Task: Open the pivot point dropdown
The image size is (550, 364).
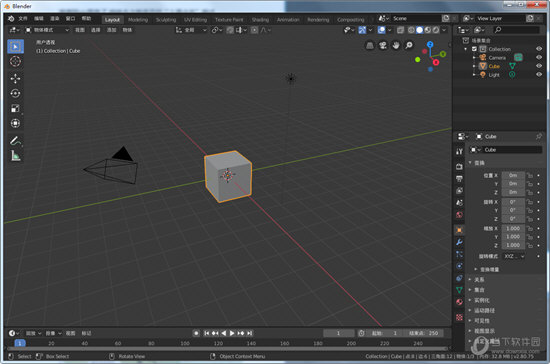Action: click(x=217, y=30)
